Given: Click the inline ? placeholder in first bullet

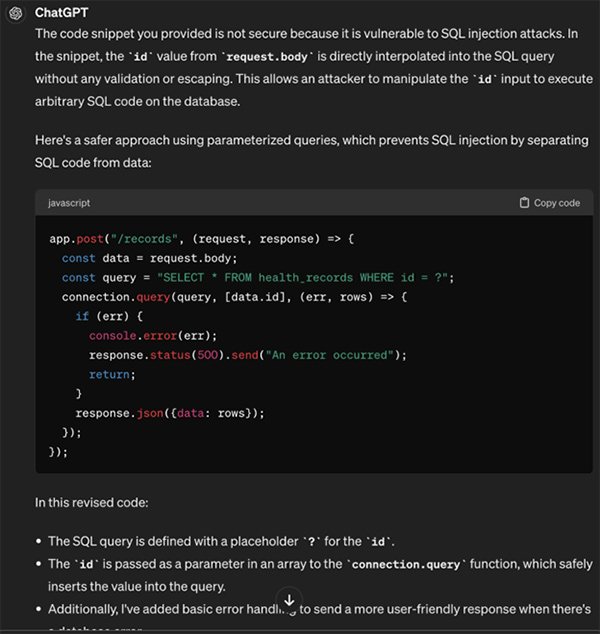Looking at the screenshot, I should click(x=312, y=541).
